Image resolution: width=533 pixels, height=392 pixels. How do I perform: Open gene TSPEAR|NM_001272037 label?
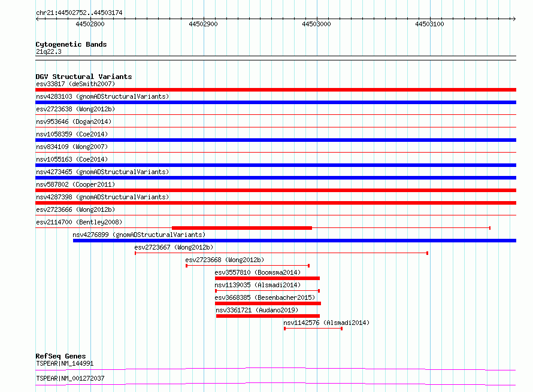(x=70, y=378)
